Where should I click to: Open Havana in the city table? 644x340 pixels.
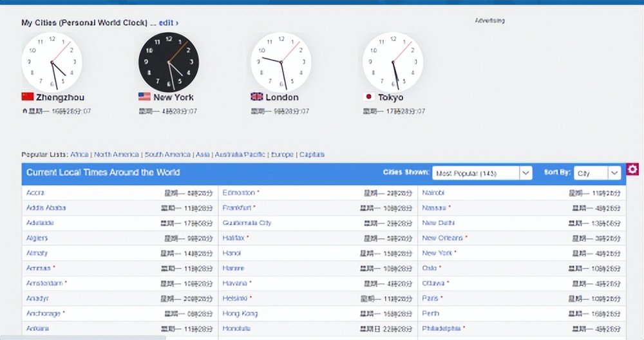coord(234,283)
